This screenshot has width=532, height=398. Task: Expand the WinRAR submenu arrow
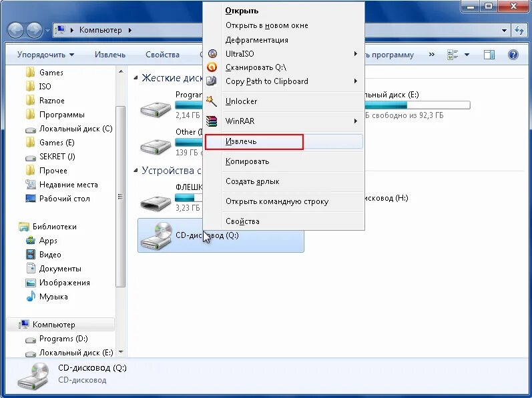(355, 121)
